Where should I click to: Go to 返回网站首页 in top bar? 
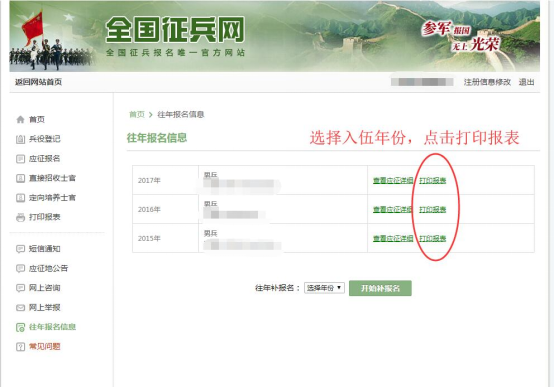(x=38, y=82)
